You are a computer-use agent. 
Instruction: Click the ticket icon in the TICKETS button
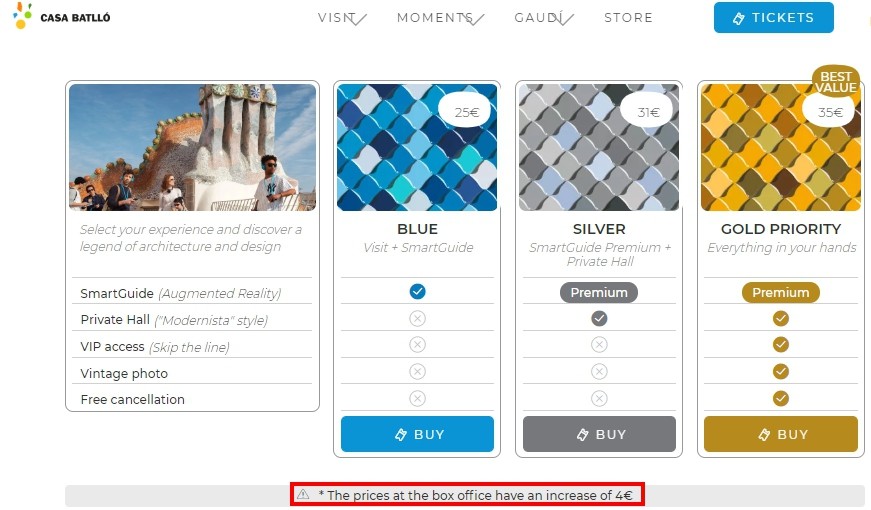(x=738, y=18)
